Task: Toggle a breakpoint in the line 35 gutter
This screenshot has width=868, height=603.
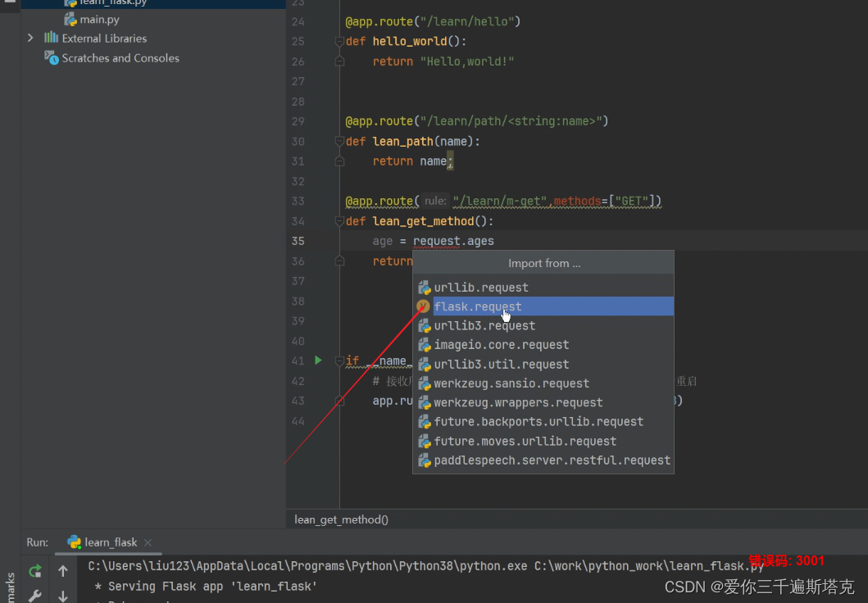Action: [323, 241]
